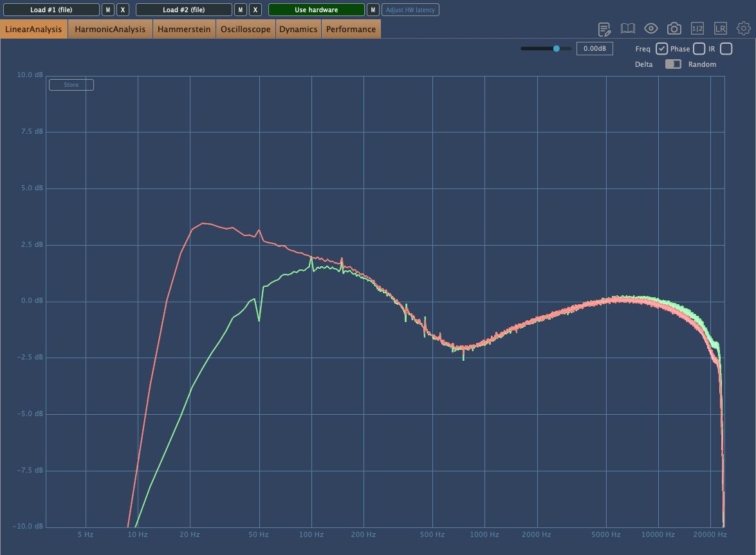Click the 1|2 comparison icon
Viewport: 756px width, 555px height.
(697, 28)
